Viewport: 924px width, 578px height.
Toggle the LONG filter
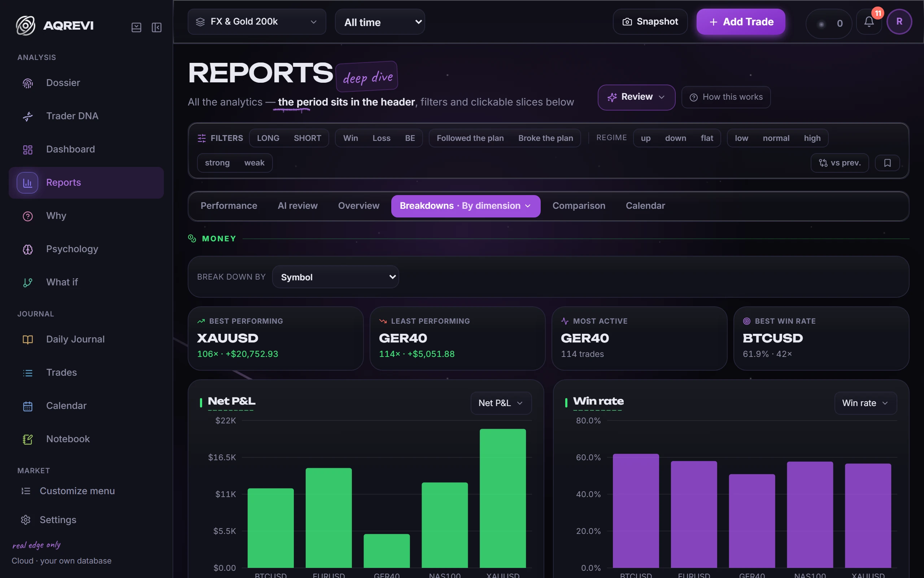pos(268,138)
